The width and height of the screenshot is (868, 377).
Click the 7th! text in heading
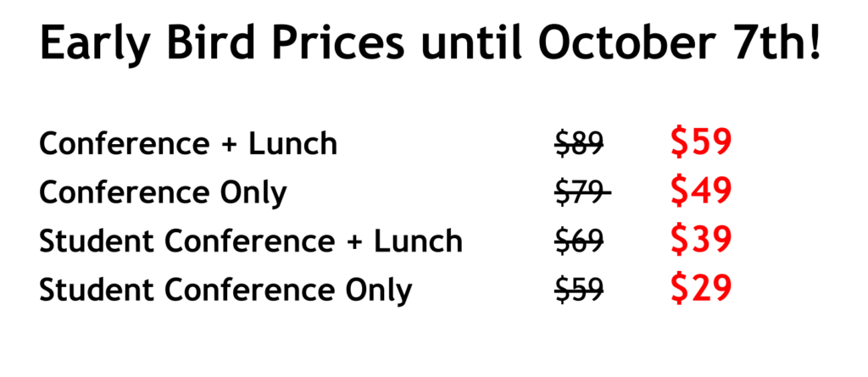coord(776,42)
